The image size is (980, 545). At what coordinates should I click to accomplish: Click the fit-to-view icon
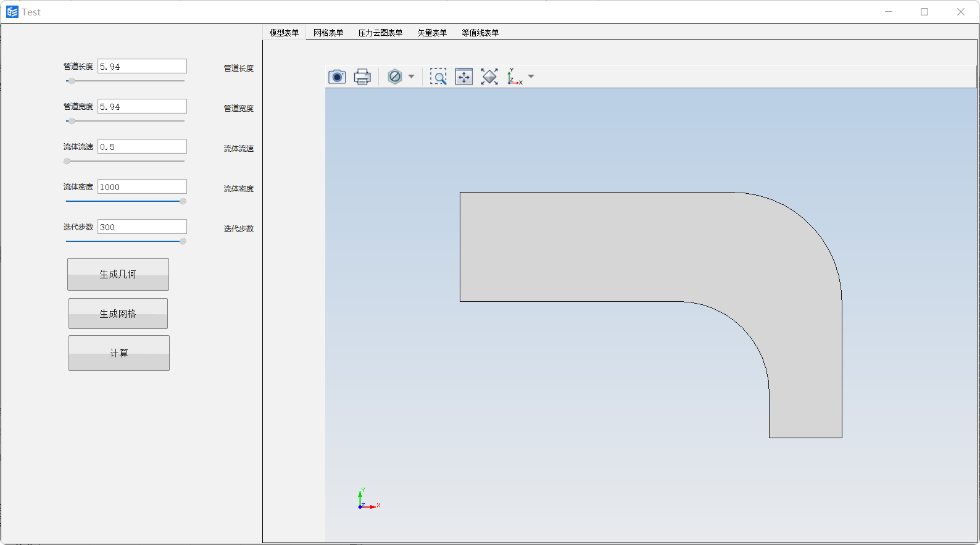[489, 77]
